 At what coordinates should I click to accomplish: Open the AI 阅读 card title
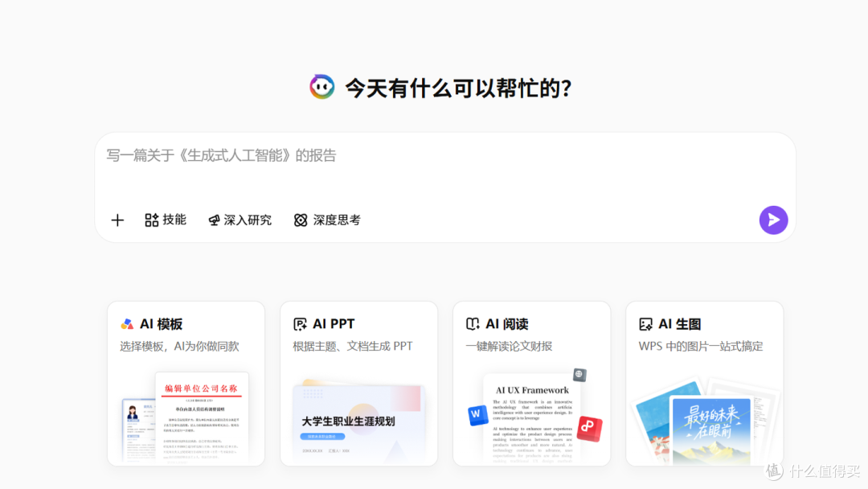[506, 324]
